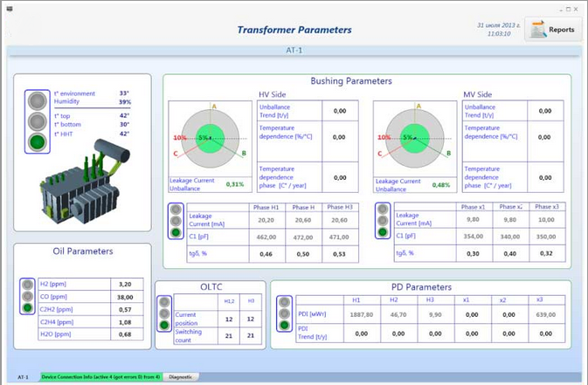The width and height of the screenshot is (588, 385).
Task: Switch to the Diagnostic tab
Action: (x=181, y=377)
